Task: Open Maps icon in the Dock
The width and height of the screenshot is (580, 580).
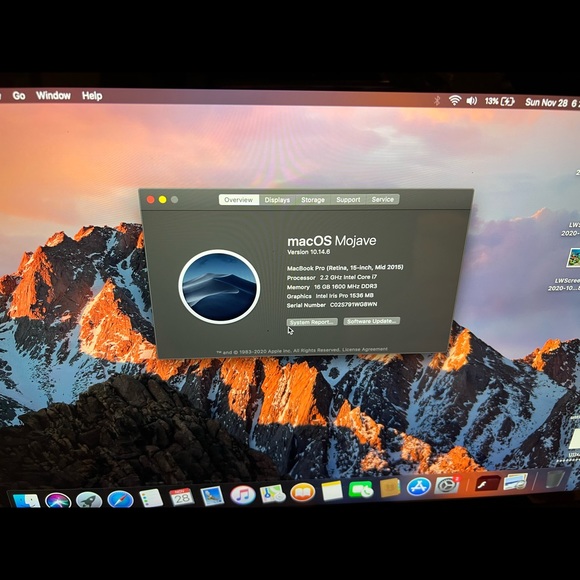Action: pos(272,494)
